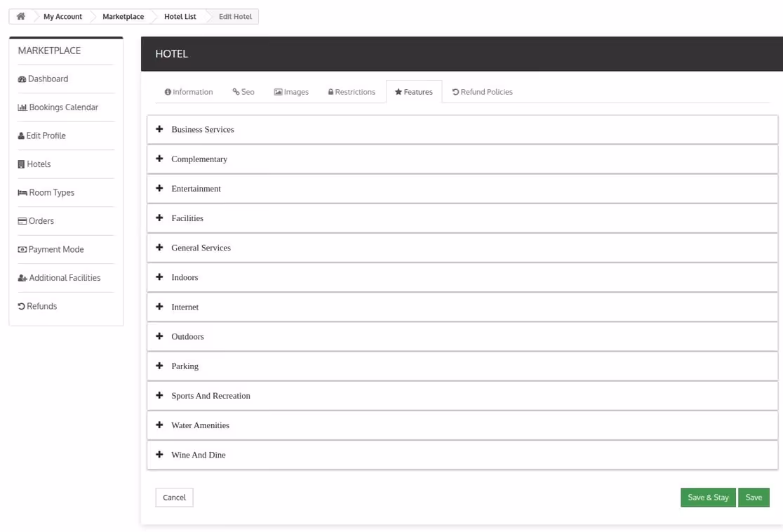Click the undo icon on Refund Policies tab

[455, 92]
